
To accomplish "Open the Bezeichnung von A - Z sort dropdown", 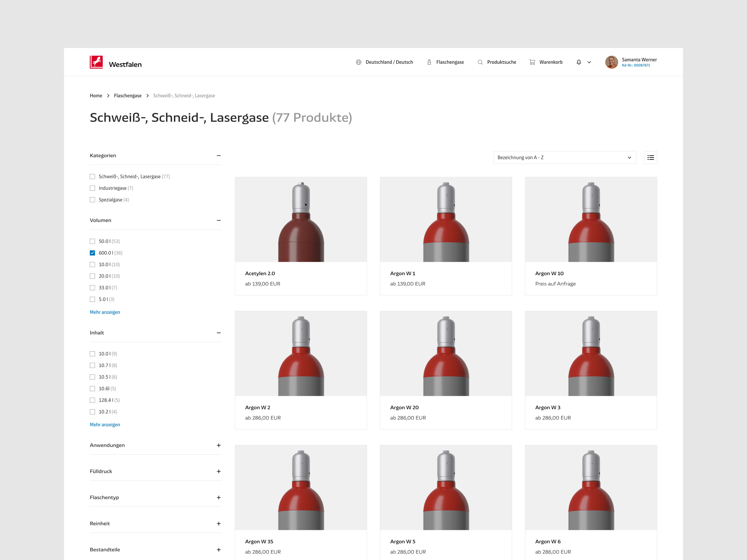I will (x=565, y=158).
